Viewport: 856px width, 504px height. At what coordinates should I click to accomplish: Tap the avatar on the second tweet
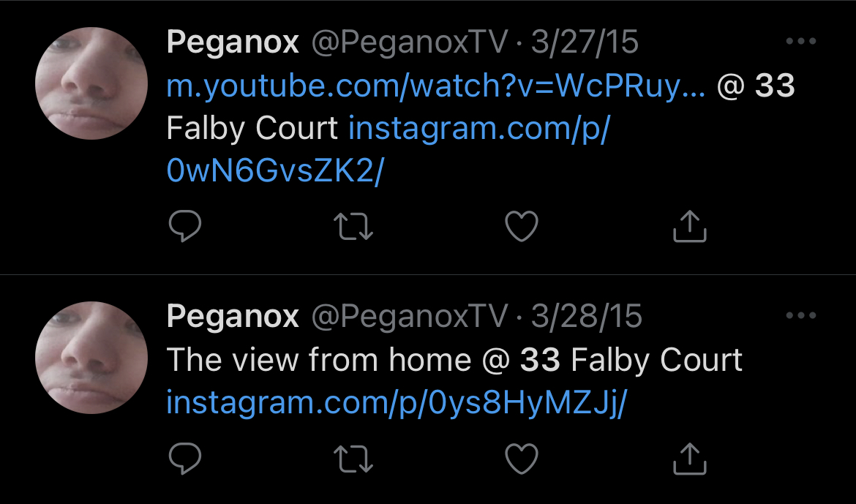click(x=91, y=358)
